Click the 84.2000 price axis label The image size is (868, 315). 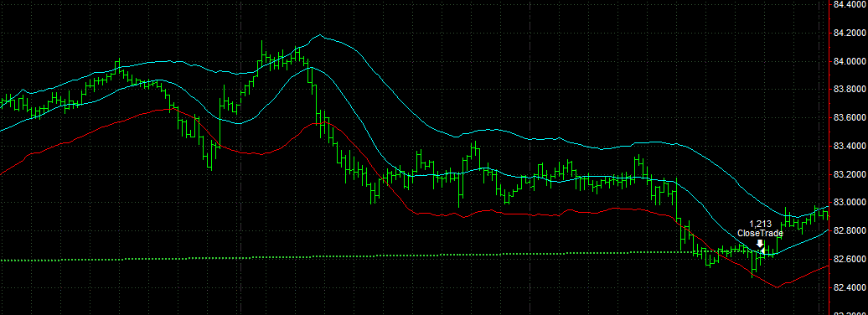(850, 33)
